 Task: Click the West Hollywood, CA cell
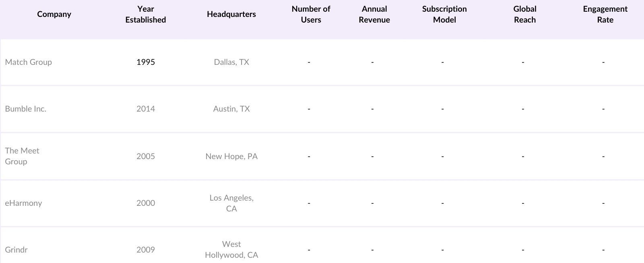[x=231, y=250]
